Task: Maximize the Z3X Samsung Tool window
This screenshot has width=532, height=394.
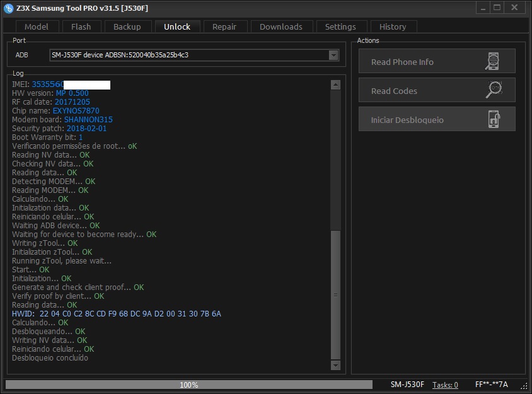Action: 497,8
